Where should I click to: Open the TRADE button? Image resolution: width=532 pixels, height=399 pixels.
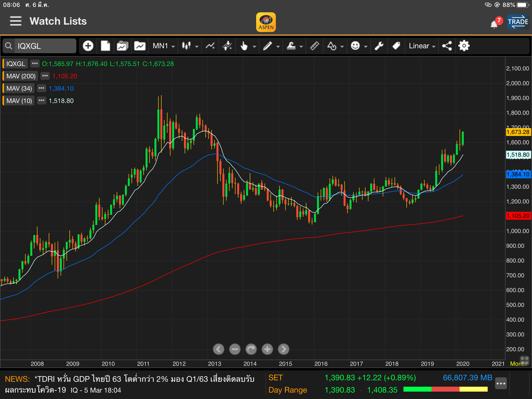(518, 22)
